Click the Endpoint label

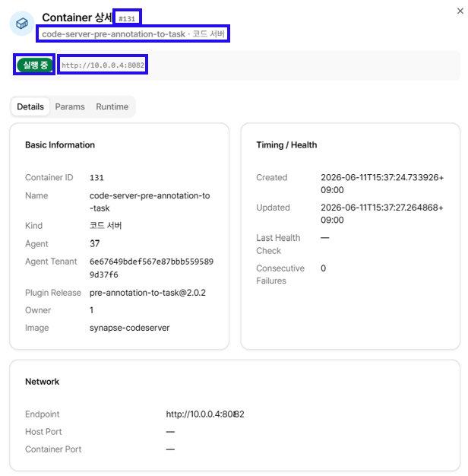42,414
